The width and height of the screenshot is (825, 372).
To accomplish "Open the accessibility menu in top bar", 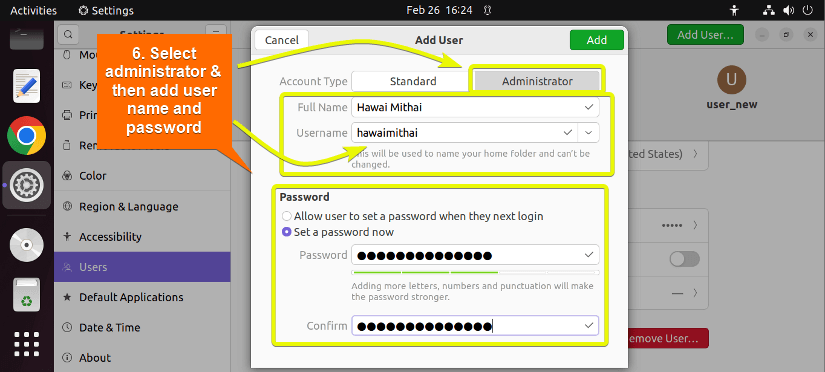I will (x=735, y=10).
